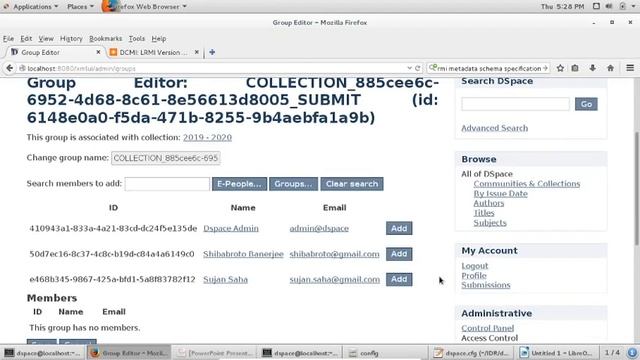The height and width of the screenshot is (360, 640).
Task: Switch to PowerPoint Presentation taskbar window
Action: click(216, 353)
